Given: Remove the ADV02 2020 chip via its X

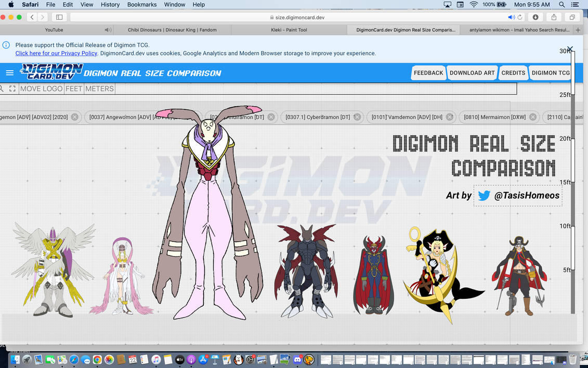Looking at the screenshot, I should pyautogui.click(x=75, y=117).
